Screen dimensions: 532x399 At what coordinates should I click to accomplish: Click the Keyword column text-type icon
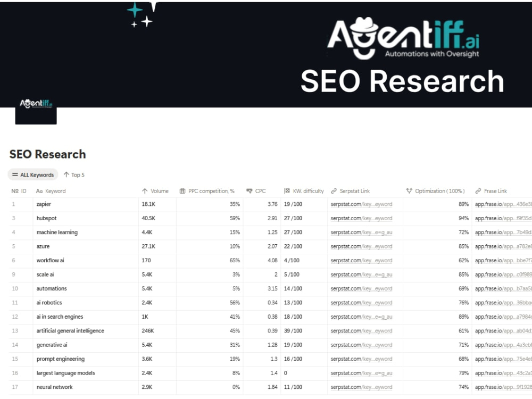(39, 191)
